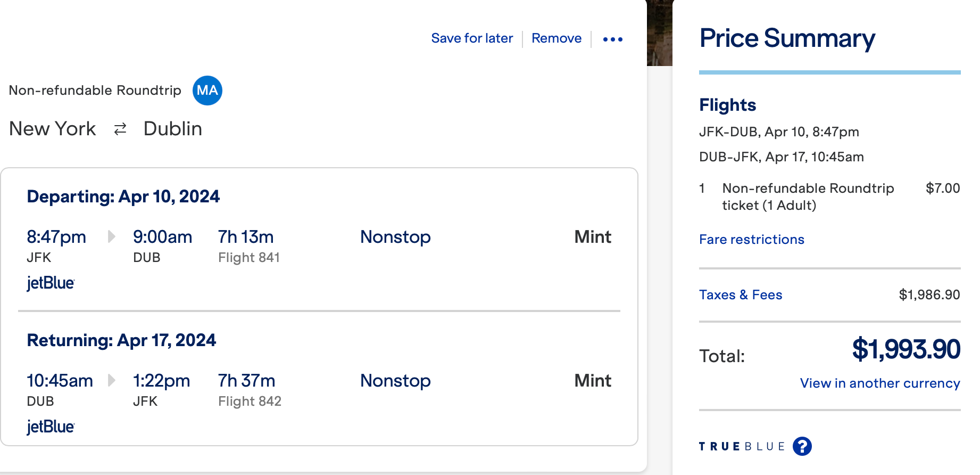Click the jetBlue logo on departing flight

click(51, 283)
